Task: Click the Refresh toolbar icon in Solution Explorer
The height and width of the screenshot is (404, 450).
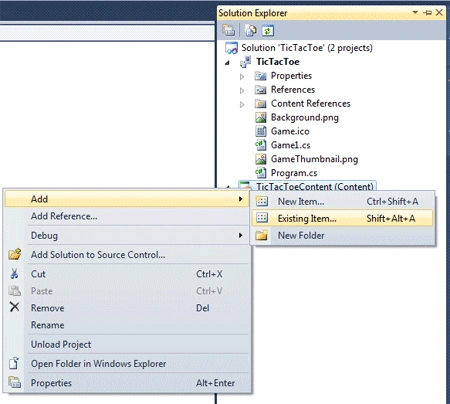Action: pos(268,31)
